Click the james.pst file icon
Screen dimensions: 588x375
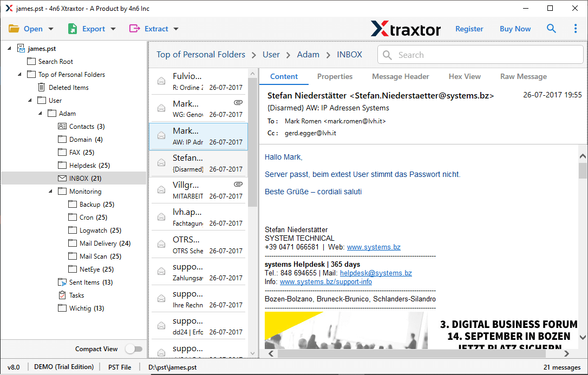(21, 48)
